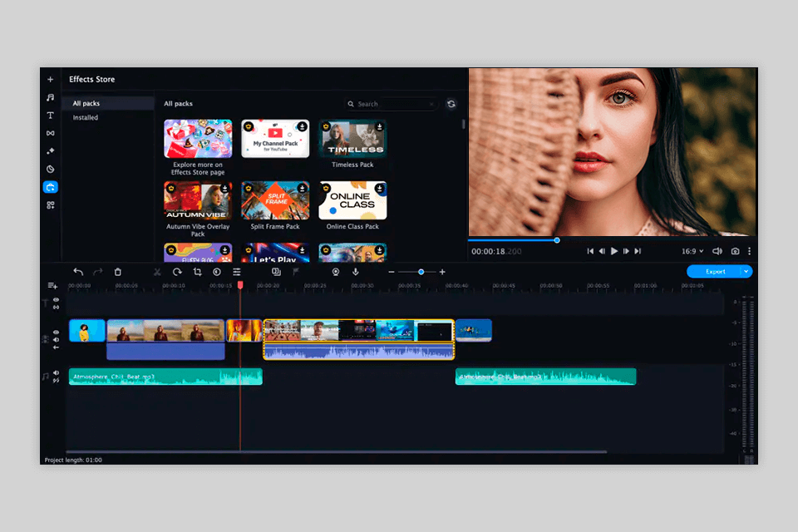
Task: Take a snapshot of the preview frame
Action: (735, 251)
